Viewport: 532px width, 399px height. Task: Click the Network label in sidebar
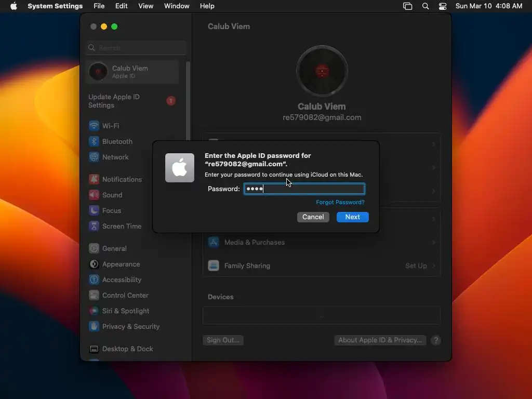[115, 157]
